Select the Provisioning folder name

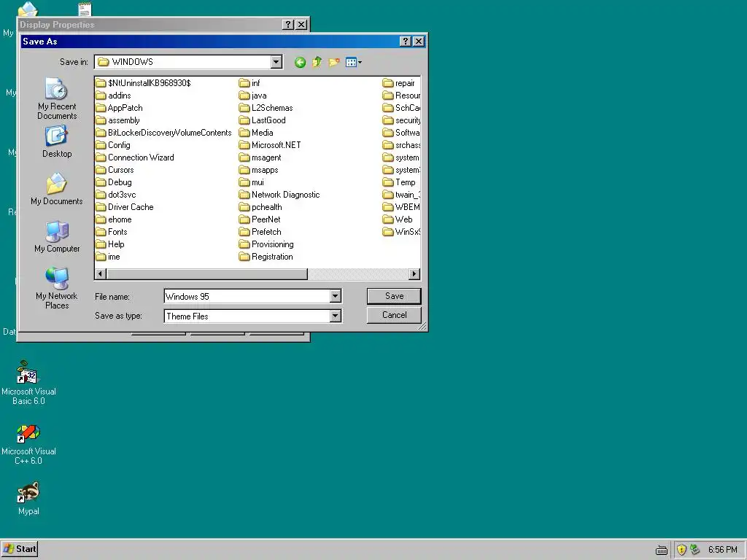point(273,244)
